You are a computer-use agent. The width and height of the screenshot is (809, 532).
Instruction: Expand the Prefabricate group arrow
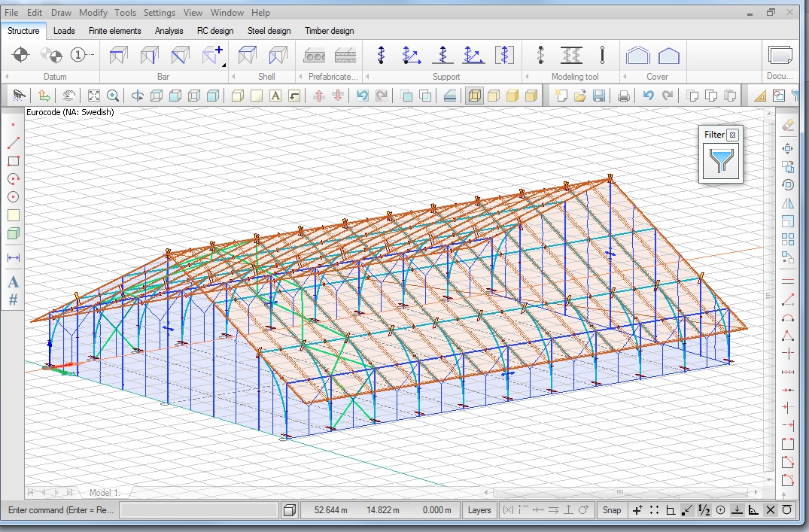[x=300, y=76]
